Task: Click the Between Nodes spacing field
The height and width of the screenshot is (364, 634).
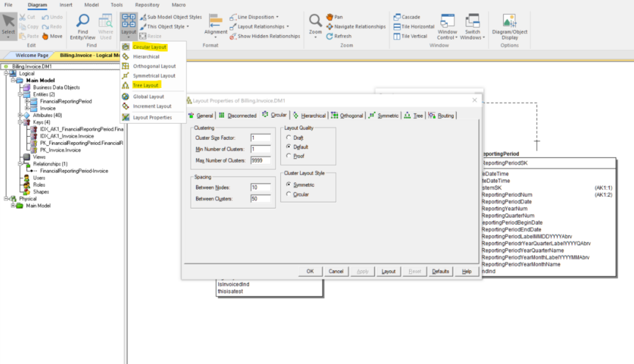Action: (x=261, y=187)
